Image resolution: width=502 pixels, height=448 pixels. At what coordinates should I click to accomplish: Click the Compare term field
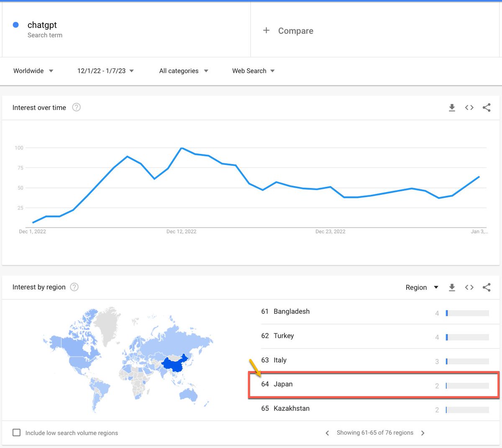coord(375,29)
